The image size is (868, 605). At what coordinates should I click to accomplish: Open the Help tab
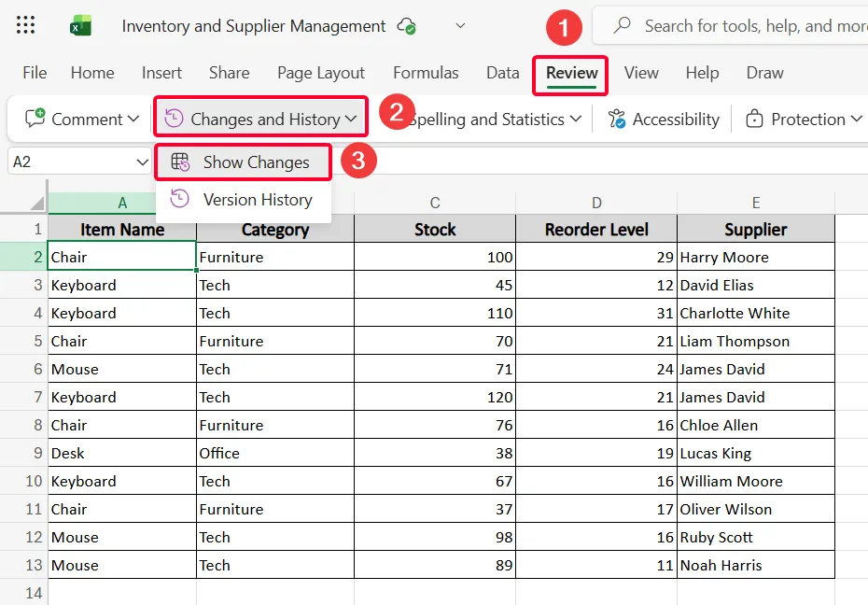pyautogui.click(x=703, y=73)
